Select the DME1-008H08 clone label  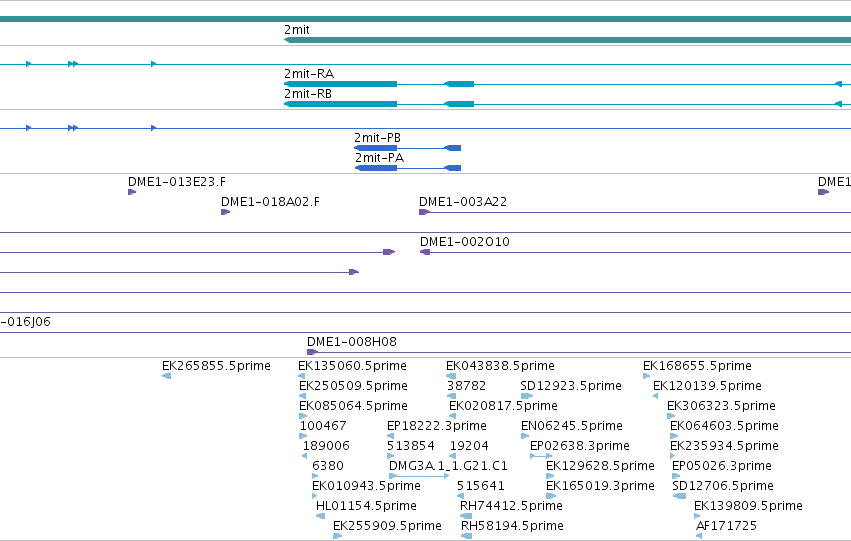pos(352,342)
